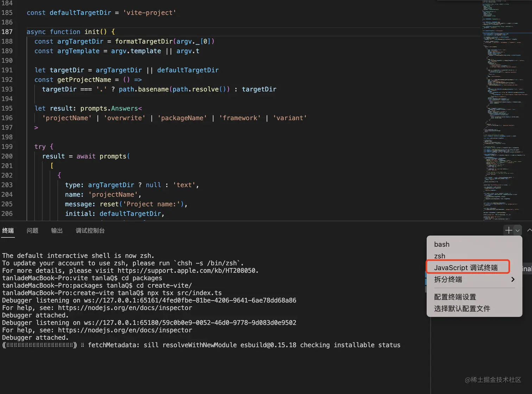The height and width of the screenshot is (394, 532).
Task: Click the 'text' string on line 203
Action: point(184,185)
